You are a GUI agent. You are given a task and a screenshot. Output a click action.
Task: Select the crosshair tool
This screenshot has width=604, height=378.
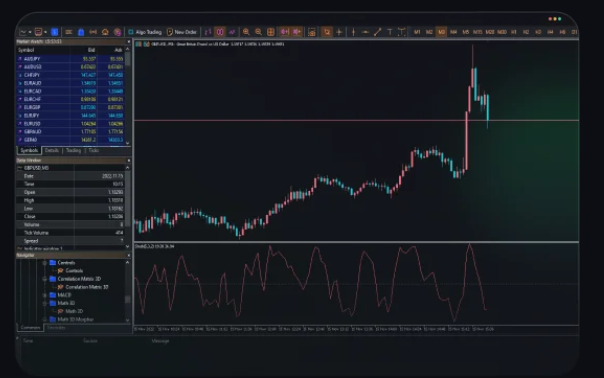tap(339, 32)
